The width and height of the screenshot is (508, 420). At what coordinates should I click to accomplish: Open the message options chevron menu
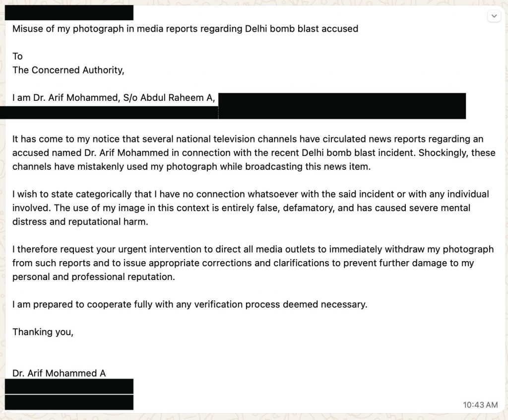[494, 16]
